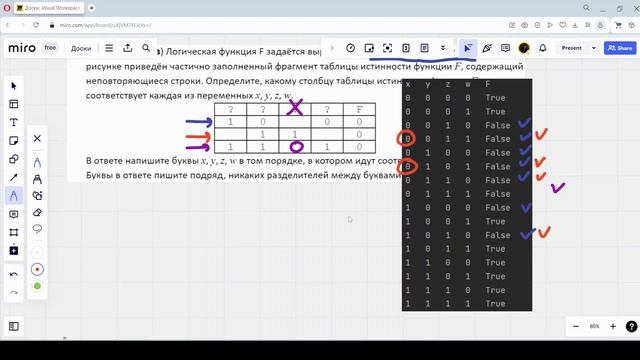Open the focus frame tool in top toolbar
Viewport: 640px width, 360px height.
pos(387,48)
